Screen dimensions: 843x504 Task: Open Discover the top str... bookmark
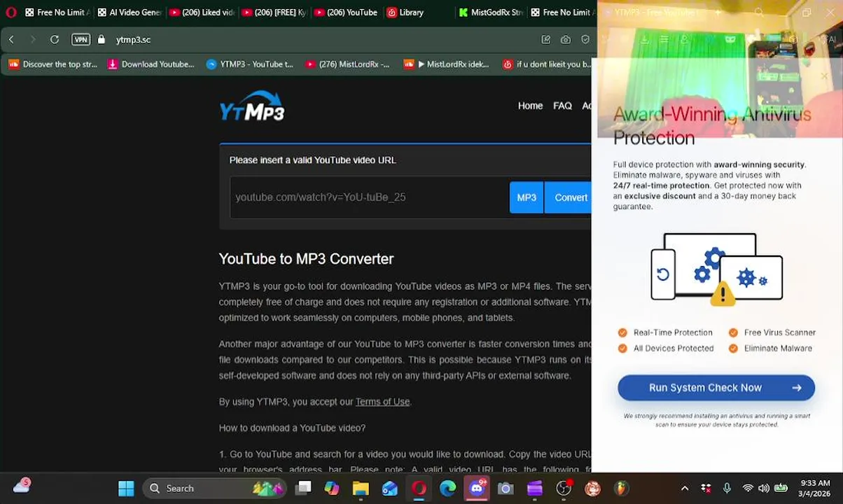[x=53, y=64]
